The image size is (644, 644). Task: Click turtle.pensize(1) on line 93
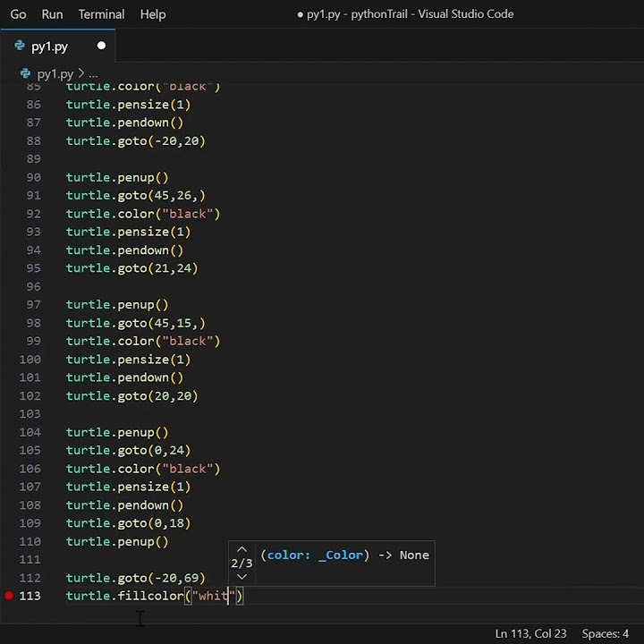coord(129,232)
